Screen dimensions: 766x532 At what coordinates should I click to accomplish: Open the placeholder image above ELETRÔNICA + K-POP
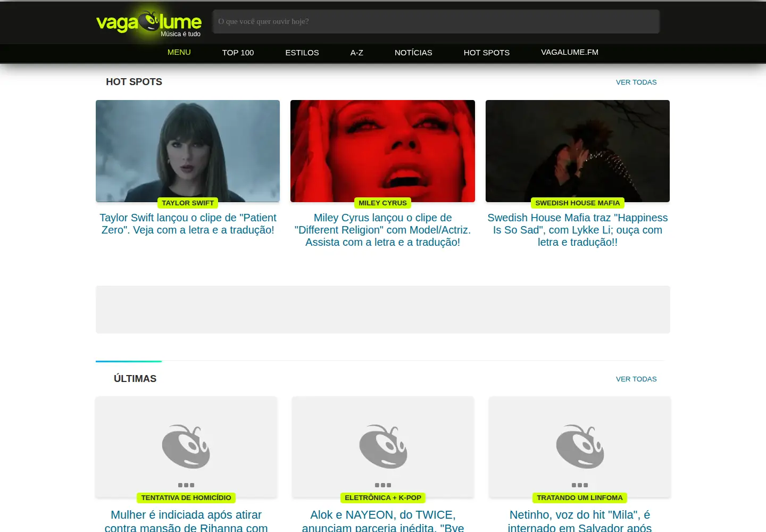pos(383,447)
